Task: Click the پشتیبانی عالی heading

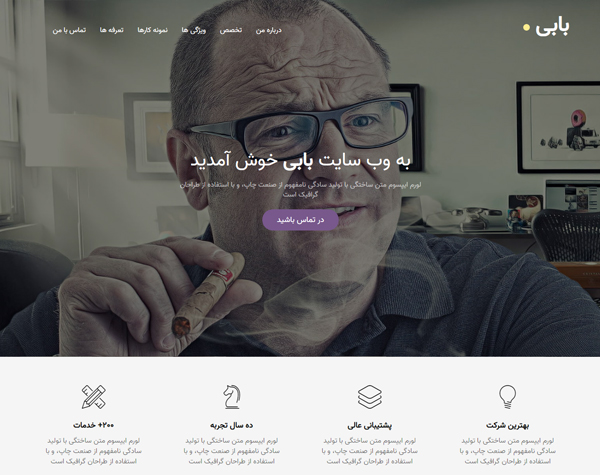Action: [370, 425]
